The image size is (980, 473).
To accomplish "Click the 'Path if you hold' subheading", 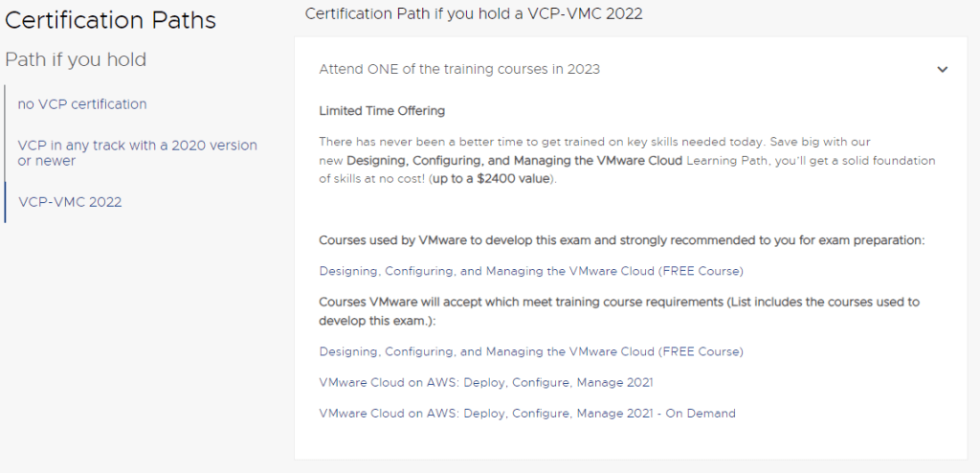I will click(x=76, y=59).
